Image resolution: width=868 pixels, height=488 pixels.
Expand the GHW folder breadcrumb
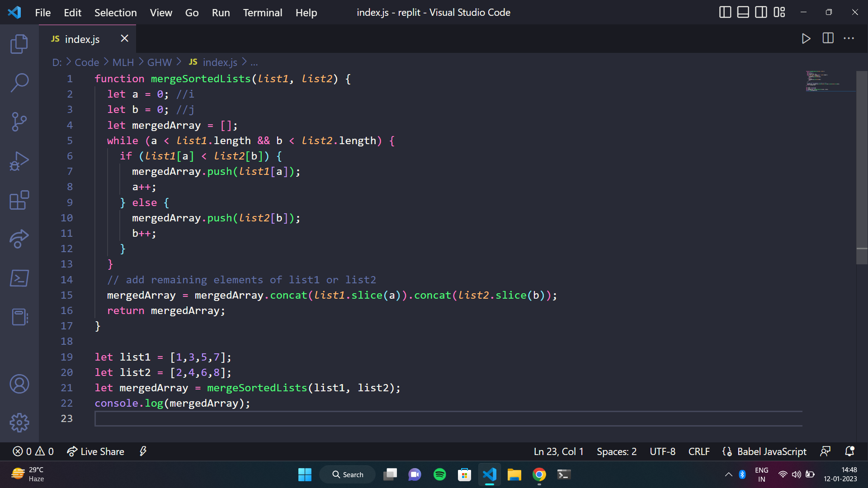[x=159, y=62]
